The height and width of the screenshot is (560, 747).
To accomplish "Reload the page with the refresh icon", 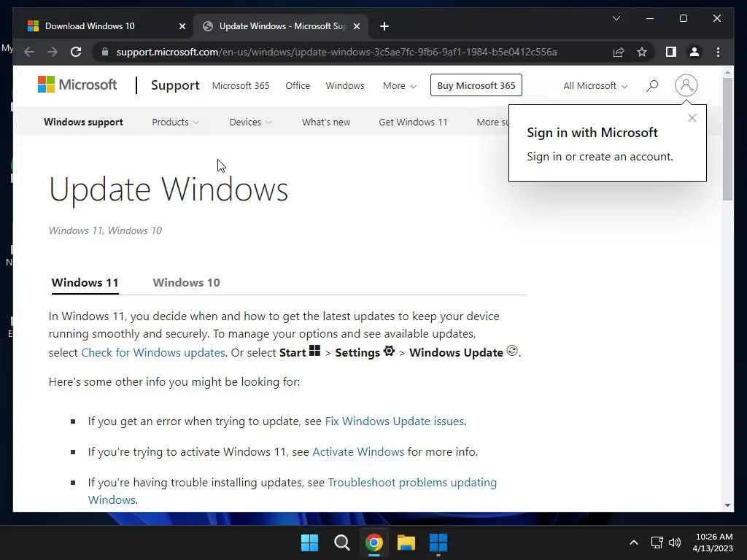I will pyautogui.click(x=76, y=52).
